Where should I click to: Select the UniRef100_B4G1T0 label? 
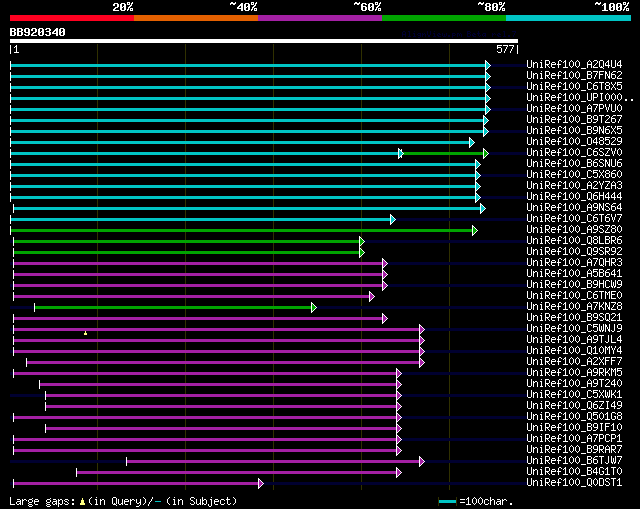coord(574,472)
